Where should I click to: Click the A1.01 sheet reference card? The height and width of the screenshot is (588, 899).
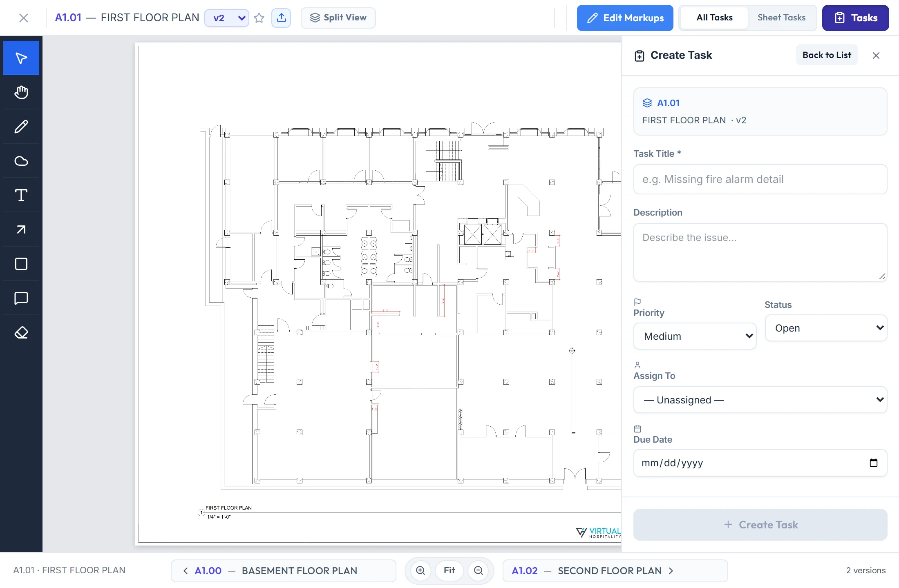[x=760, y=111]
